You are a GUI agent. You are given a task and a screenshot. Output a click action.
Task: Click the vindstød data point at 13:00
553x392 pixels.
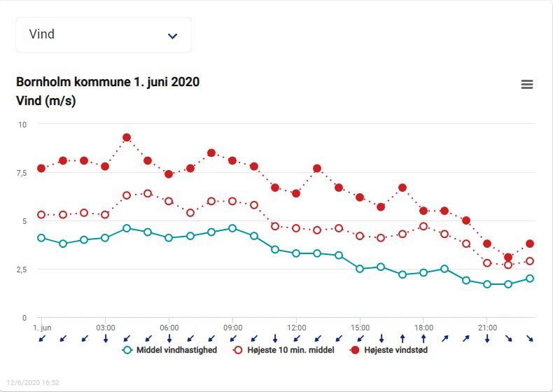pos(317,169)
